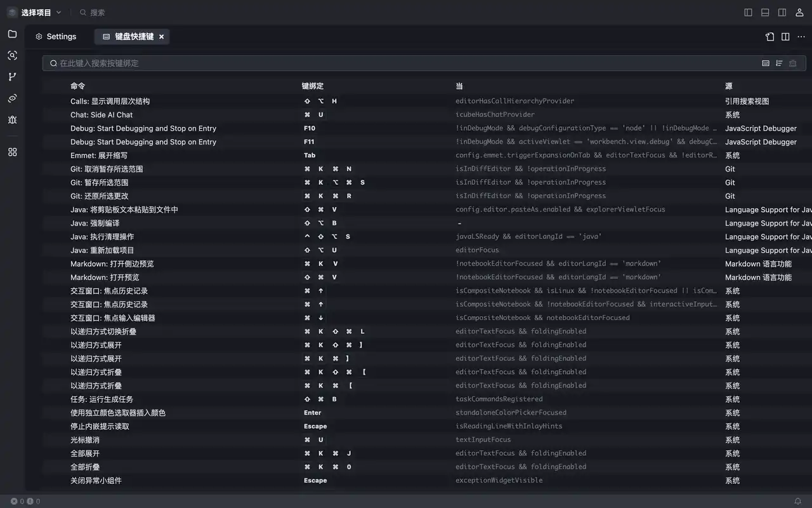Toggle the left primary sidebar layout
812x508 pixels.
[x=748, y=12]
